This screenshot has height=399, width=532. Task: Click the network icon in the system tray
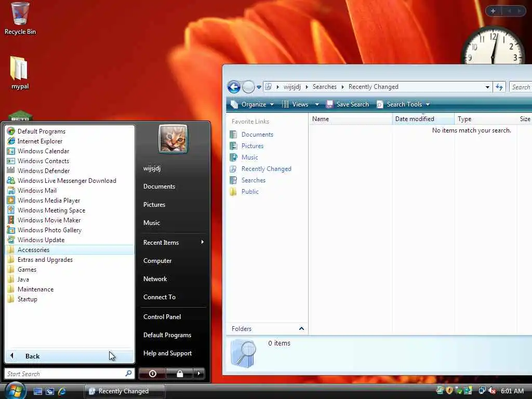(482, 391)
